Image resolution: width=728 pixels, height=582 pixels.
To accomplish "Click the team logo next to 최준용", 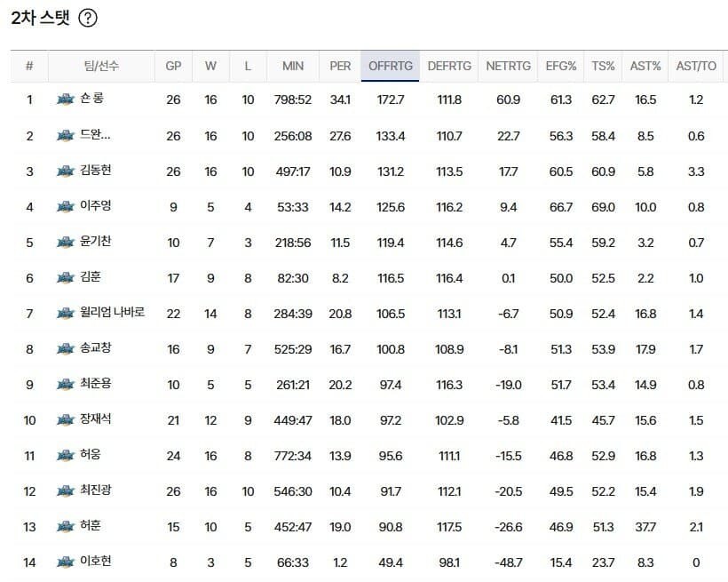I will tap(66, 385).
